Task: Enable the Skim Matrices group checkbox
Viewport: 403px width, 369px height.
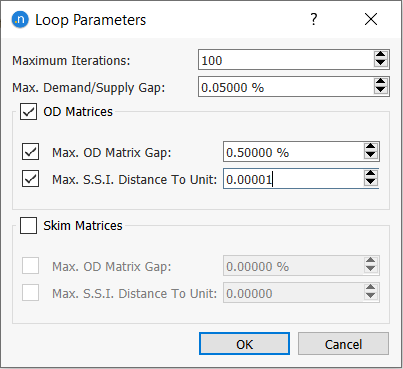Action: [x=28, y=225]
